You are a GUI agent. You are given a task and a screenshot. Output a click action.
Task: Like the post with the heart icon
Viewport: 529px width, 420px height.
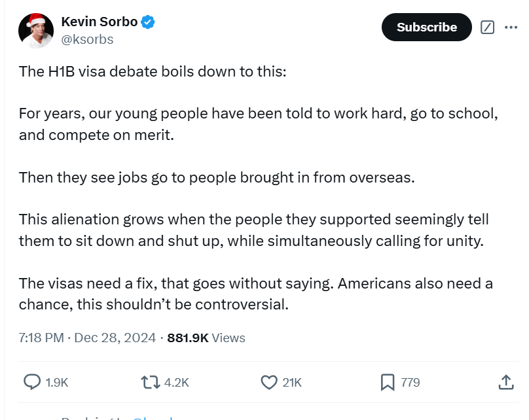[269, 383]
